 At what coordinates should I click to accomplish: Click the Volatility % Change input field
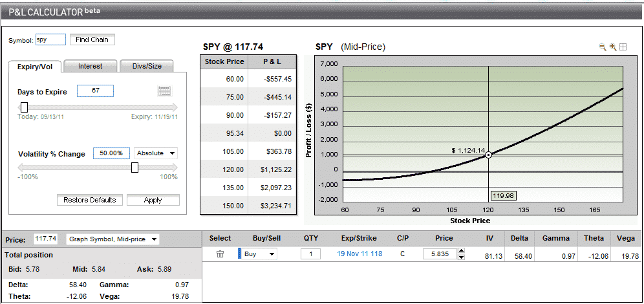click(112, 153)
